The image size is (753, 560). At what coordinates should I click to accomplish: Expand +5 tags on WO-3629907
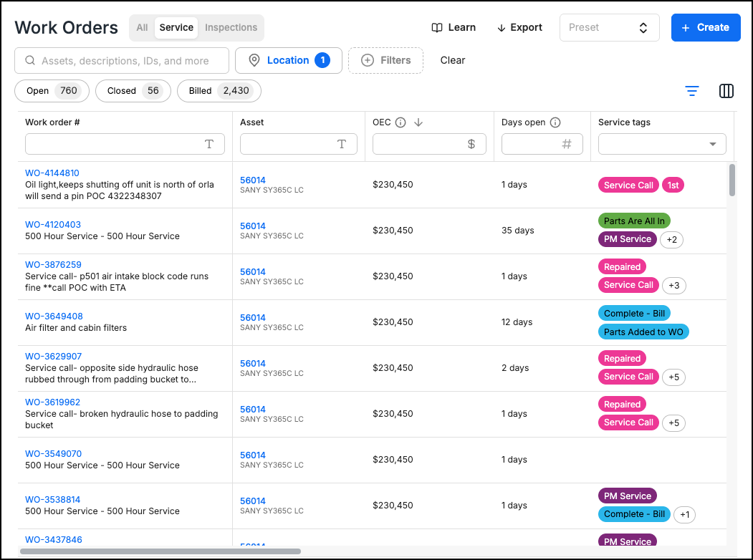(x=673, y=377)
